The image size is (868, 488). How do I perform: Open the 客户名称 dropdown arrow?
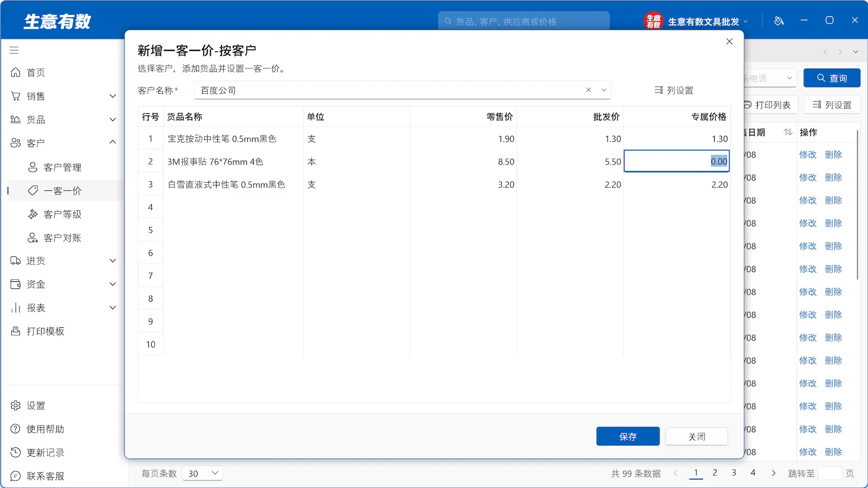604,90
